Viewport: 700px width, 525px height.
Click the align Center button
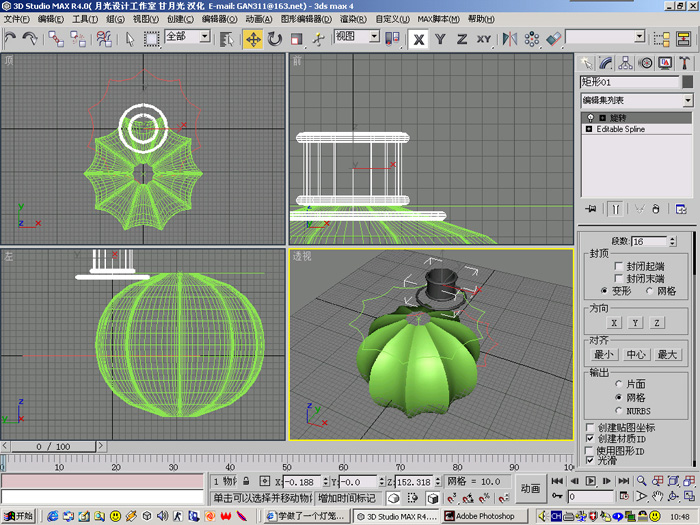coord(636,354)
